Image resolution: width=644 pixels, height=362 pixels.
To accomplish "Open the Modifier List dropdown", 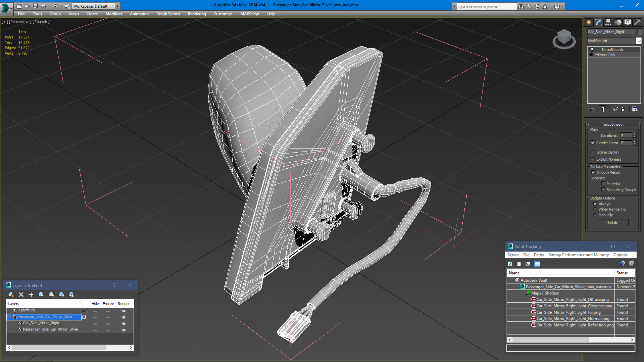I will pos(639,41).
